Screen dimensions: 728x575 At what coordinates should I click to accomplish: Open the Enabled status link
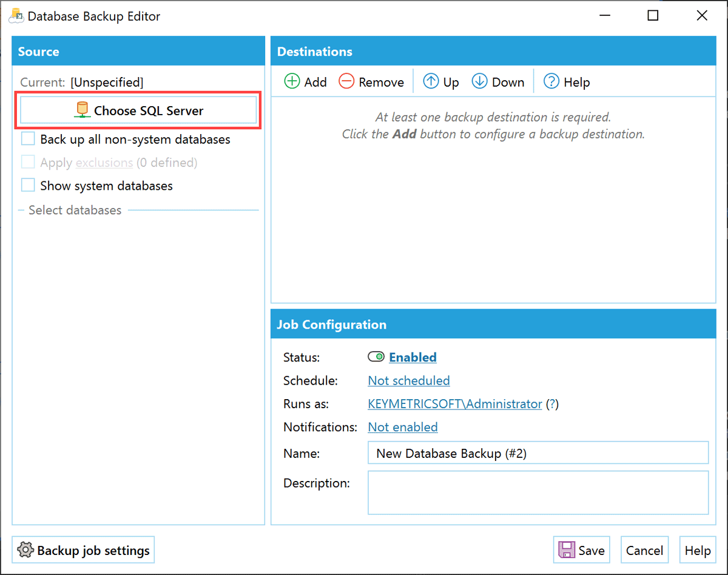point(413,357)
